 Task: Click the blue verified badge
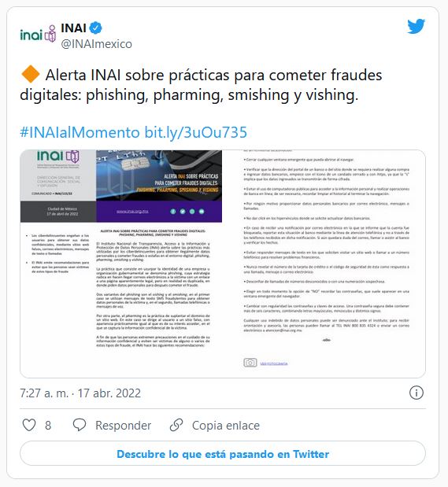click(95, 28)
